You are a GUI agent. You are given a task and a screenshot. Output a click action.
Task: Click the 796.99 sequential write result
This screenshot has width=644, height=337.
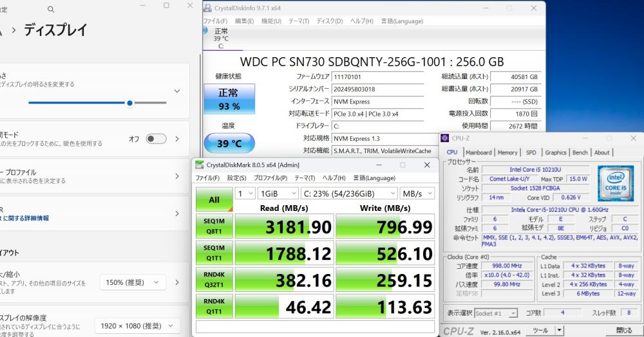(x=385, y=226)
